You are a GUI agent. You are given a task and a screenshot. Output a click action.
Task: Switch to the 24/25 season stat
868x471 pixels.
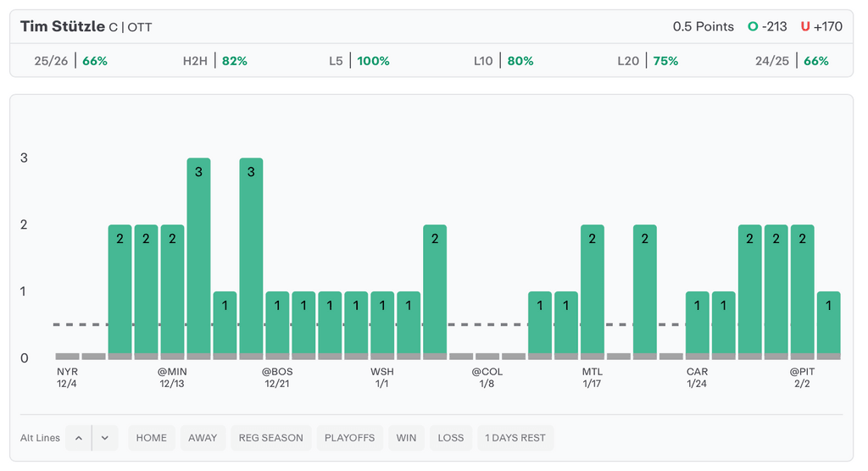coord(792,61)
